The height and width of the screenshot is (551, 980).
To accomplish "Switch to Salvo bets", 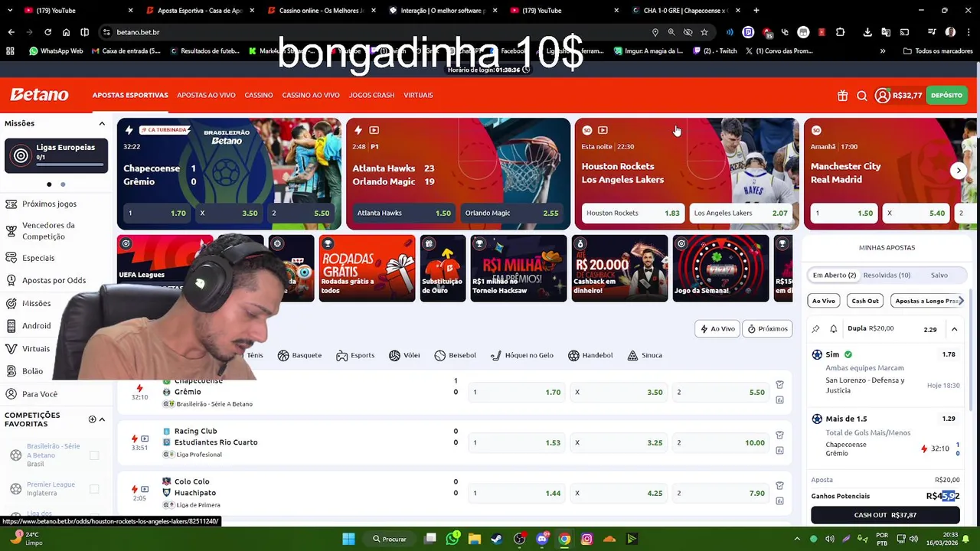I will [939, 275].
